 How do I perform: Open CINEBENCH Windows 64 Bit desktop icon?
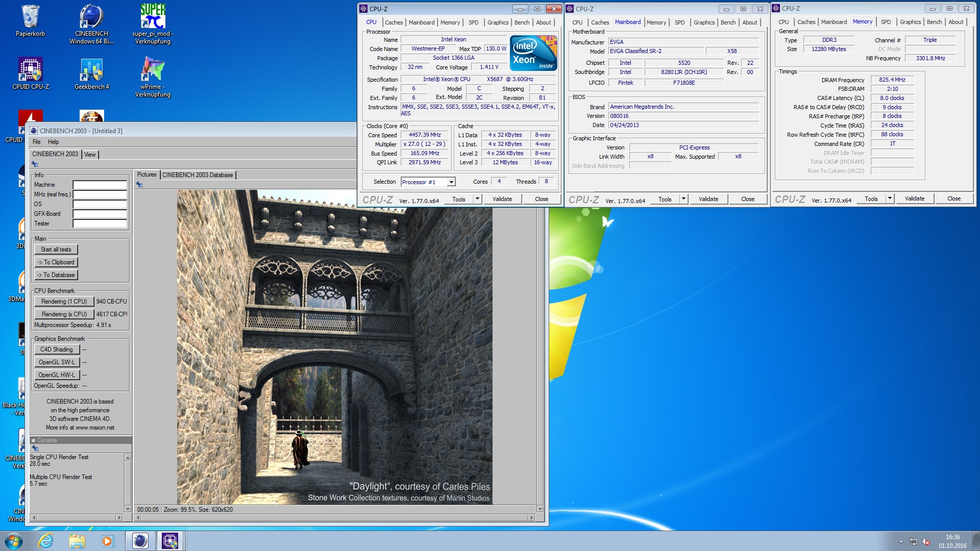tap(91, 23)
